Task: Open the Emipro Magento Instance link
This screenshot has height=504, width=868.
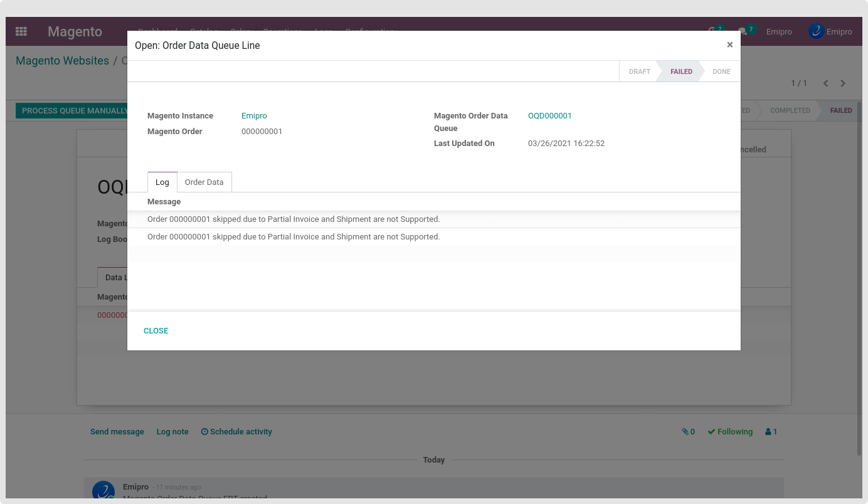Action: tap(254, 116)
